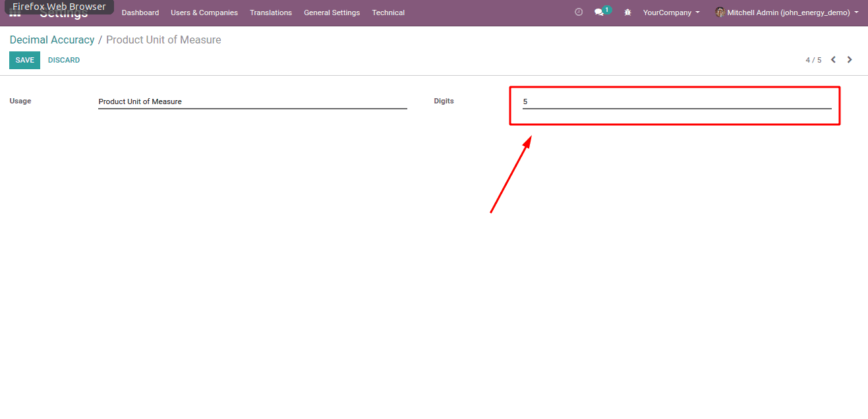Click the Digits field label
The width and height of the screenshot is (868, 419).
(x=444, y=101)
